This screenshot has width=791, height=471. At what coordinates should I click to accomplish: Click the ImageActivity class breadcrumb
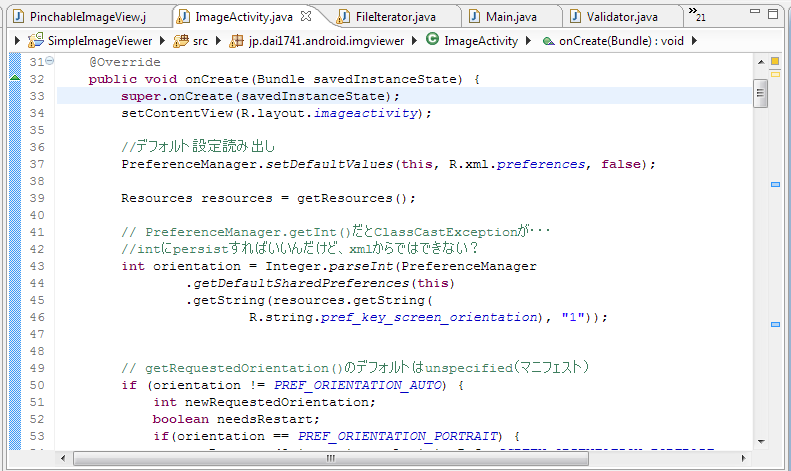481,41
